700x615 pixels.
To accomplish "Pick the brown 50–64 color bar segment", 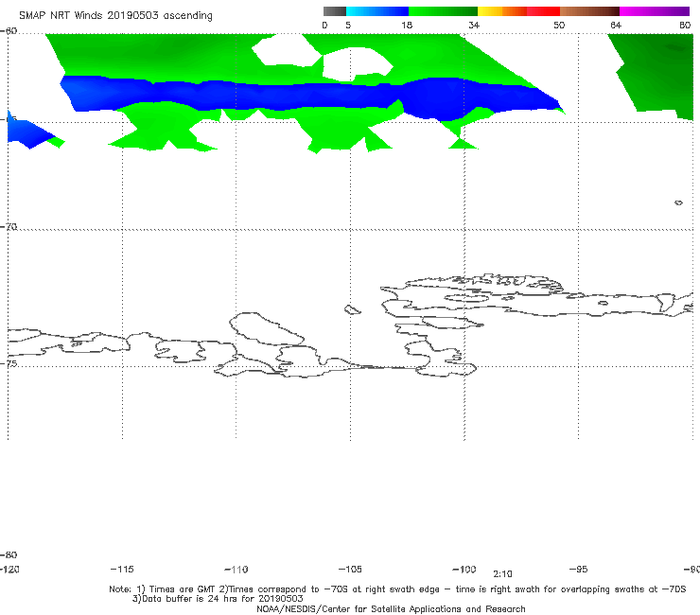I will pyautogui.click(x=589, y=11).
